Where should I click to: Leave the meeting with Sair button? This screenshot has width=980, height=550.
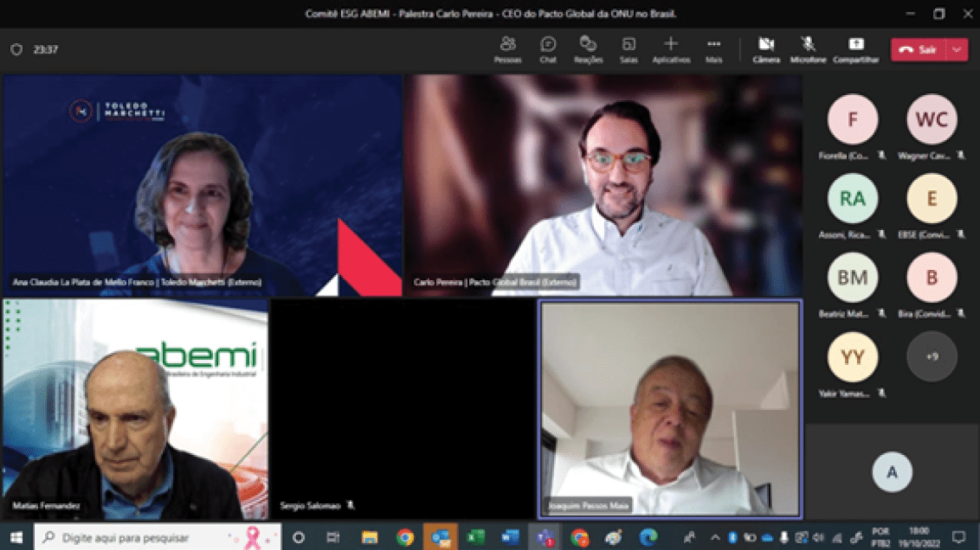tap(917, 49)
